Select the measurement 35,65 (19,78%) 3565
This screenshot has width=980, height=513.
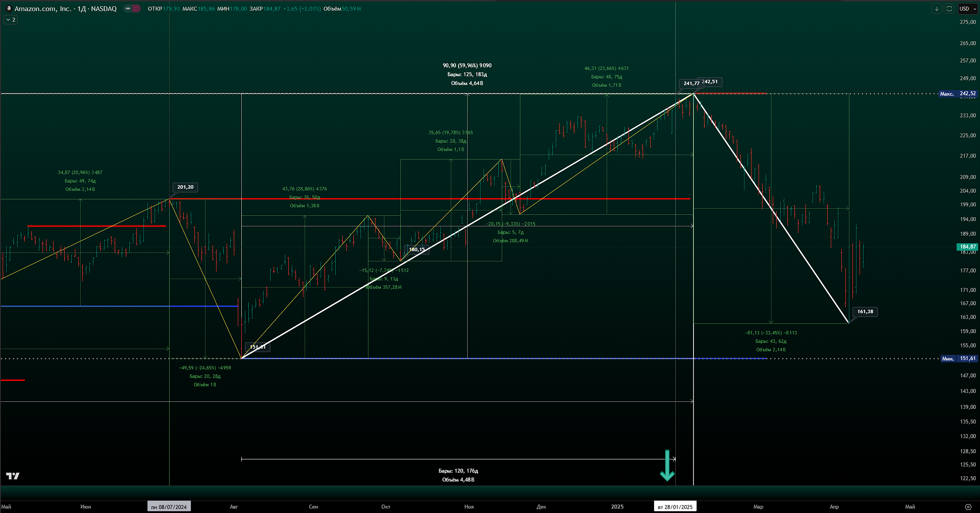(451, 132)
